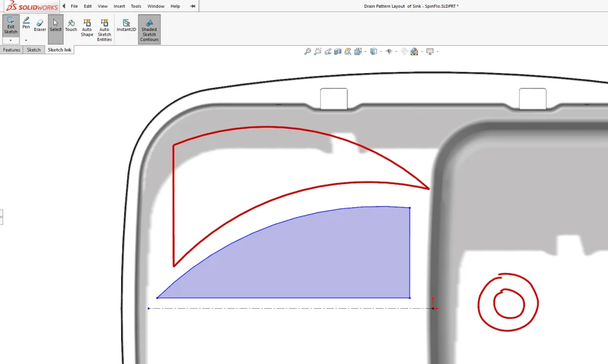This screenshot has height=364, width=608.
Task: Expand View Settings dropdown arrow
Action: pos(438,52)
